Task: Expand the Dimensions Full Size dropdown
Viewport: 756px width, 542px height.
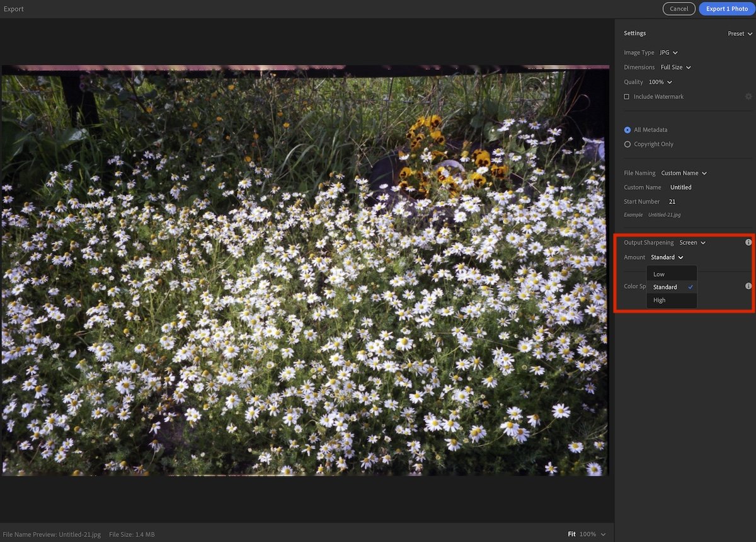Action: click(675, 67)
